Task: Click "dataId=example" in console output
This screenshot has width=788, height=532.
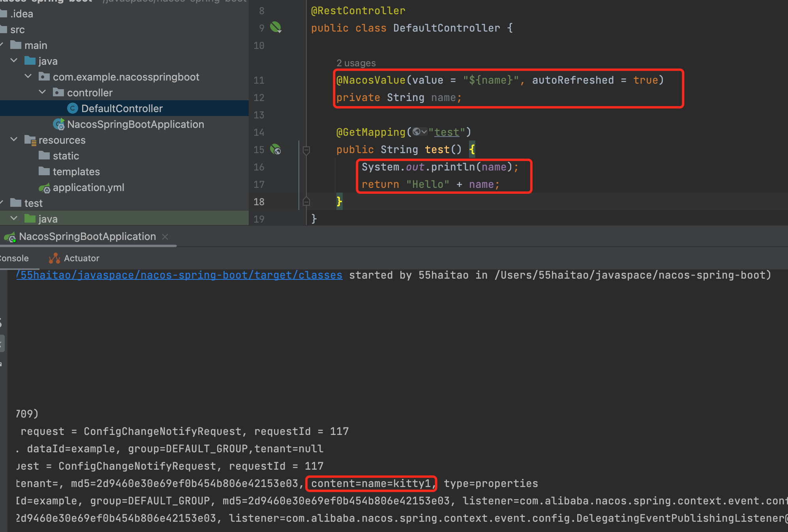Action: click(71, 449)
